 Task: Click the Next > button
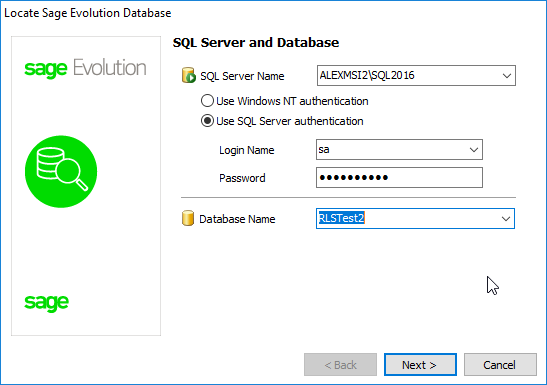[420, 365]
